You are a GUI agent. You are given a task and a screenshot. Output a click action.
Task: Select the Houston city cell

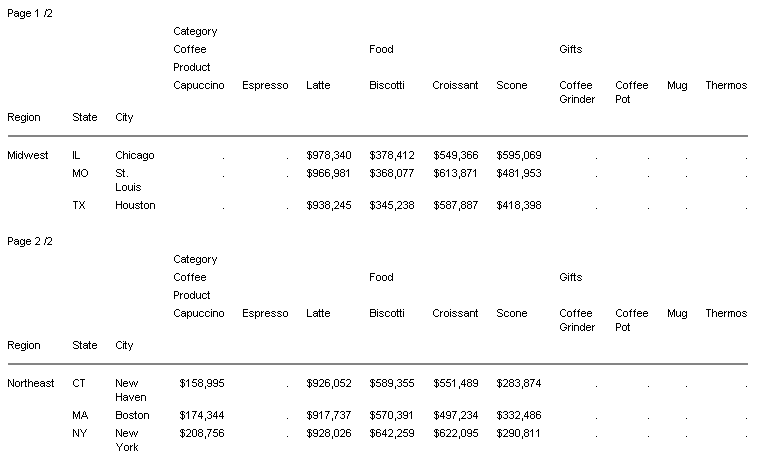[x=135, y=205]
